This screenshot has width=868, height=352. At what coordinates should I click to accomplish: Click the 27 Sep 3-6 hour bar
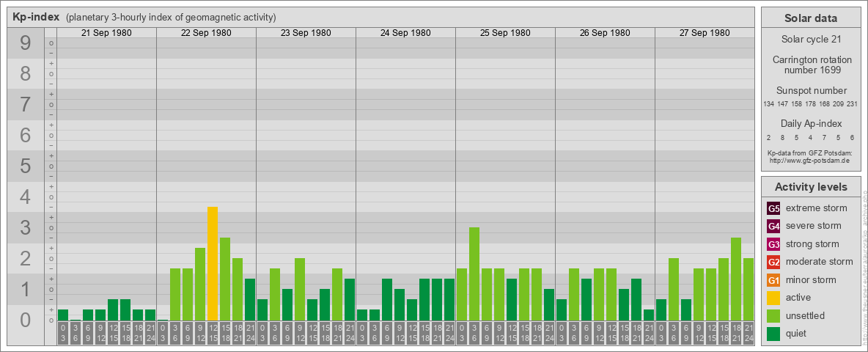coord(673,290)
